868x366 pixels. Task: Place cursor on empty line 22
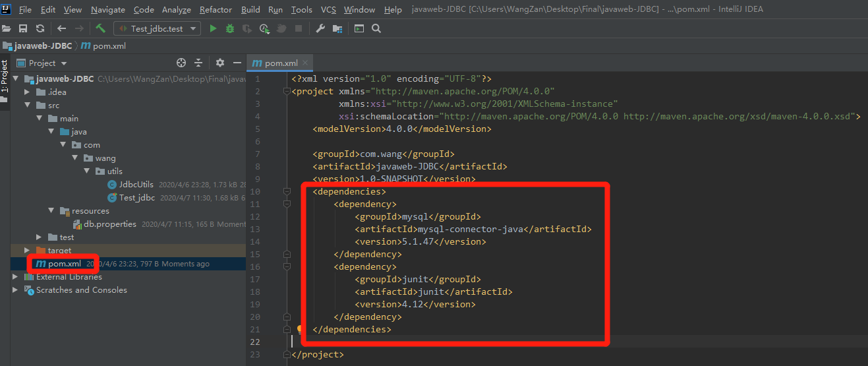click(579, 342)
